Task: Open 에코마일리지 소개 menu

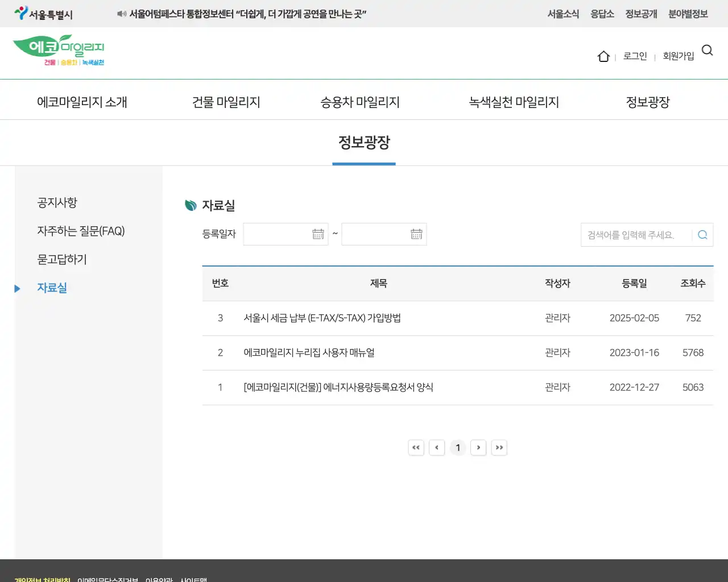Action: coord(82,102)
